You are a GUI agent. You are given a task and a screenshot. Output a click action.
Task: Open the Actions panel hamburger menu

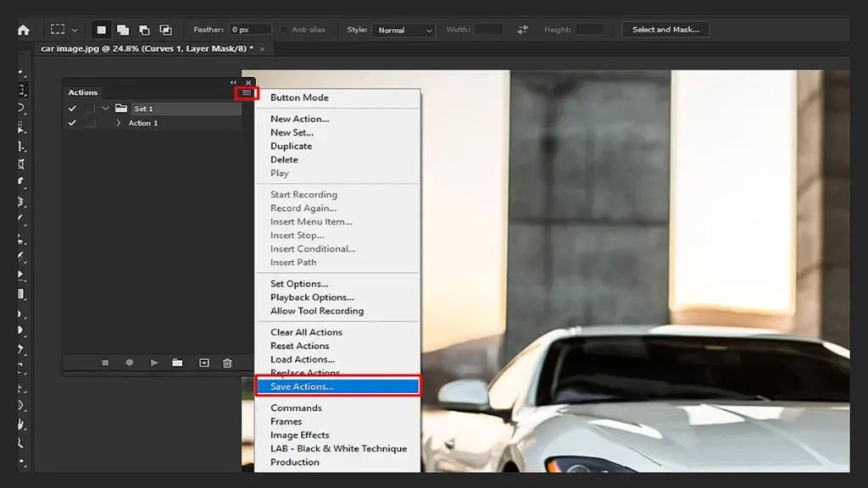click(247, 93)
